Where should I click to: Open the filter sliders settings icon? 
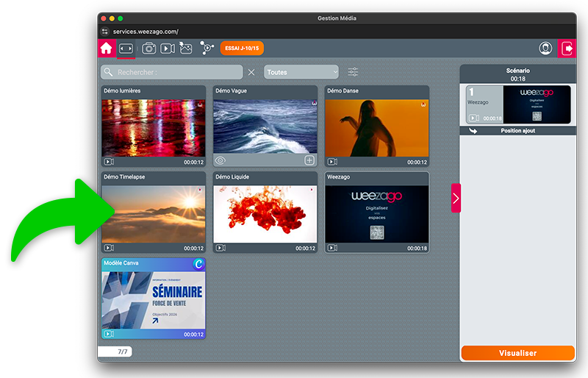(x=354, y=72)
